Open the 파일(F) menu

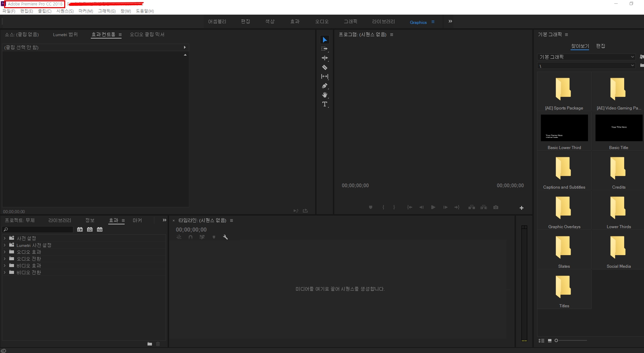pyautogui.click(x=9, y=11)
